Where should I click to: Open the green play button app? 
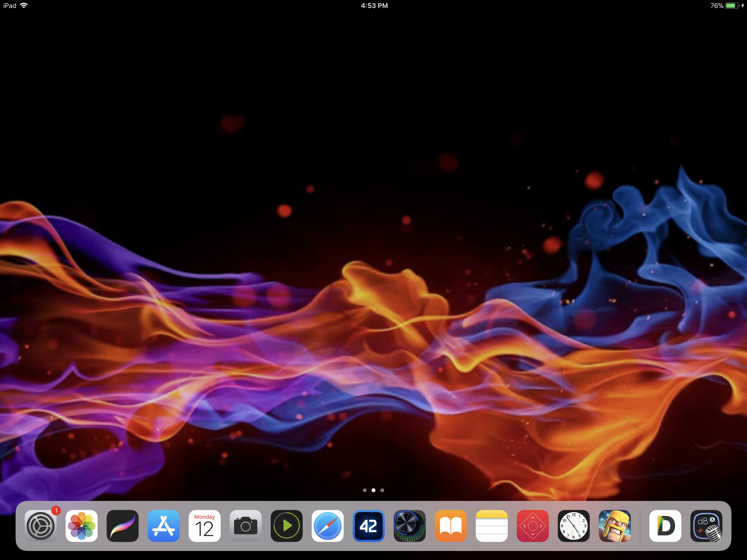click(287, 526)
